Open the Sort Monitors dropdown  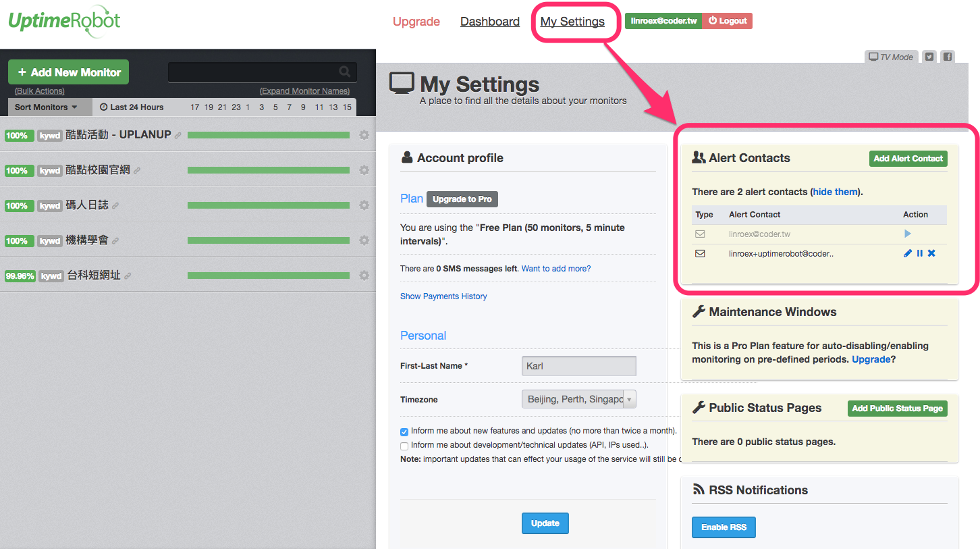point(46,107)
